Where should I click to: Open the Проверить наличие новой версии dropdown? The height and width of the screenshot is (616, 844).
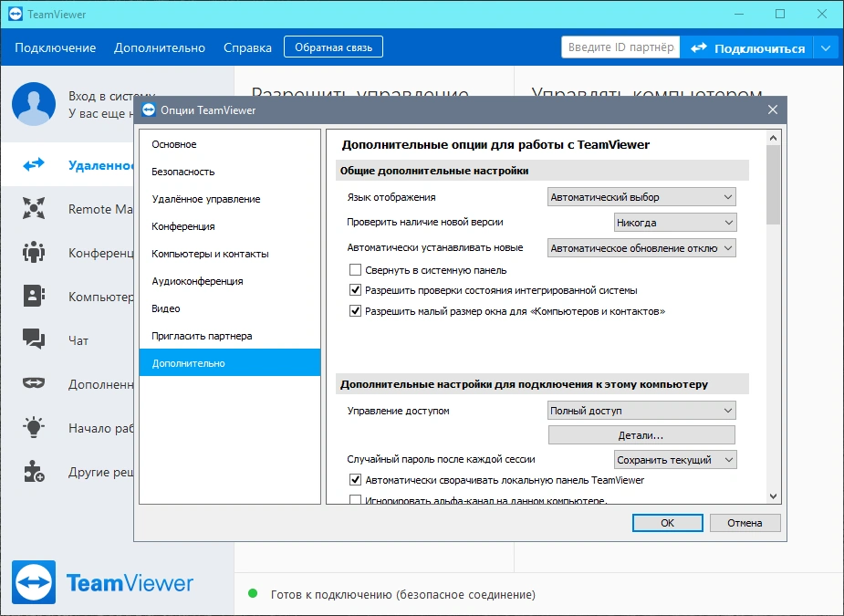675,223
